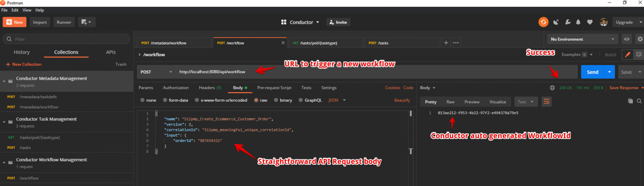This screenshot has height=186, width=644.
Task: Click the blue Send button
Action: [x=593, y=72]
